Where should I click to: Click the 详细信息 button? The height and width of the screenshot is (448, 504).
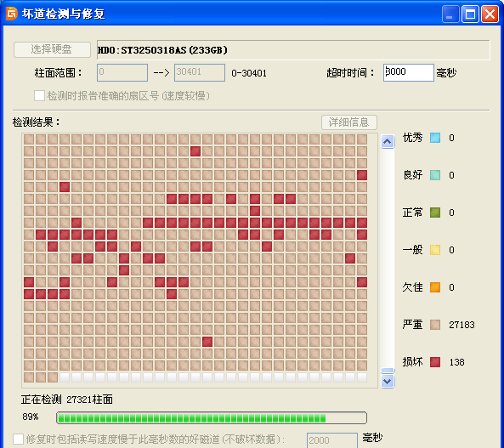[348, 122]
